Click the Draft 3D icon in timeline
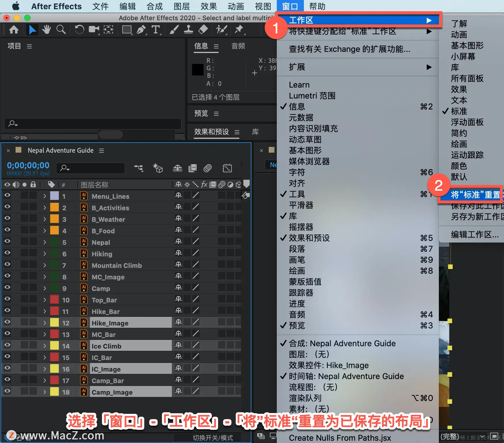504x443 pixels. (158, 168)
